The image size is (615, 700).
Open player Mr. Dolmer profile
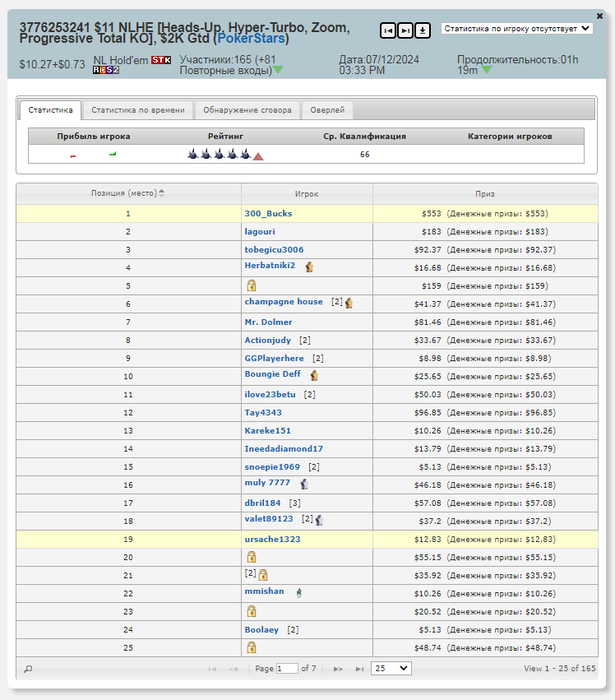pos(268,322)
